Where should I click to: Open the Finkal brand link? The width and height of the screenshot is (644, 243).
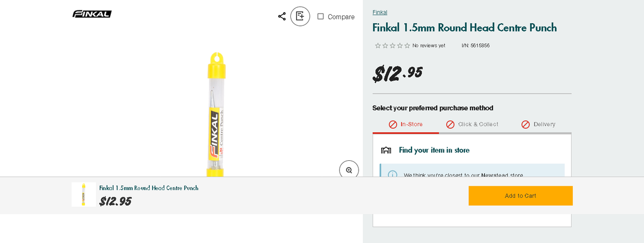coord(380,12)
